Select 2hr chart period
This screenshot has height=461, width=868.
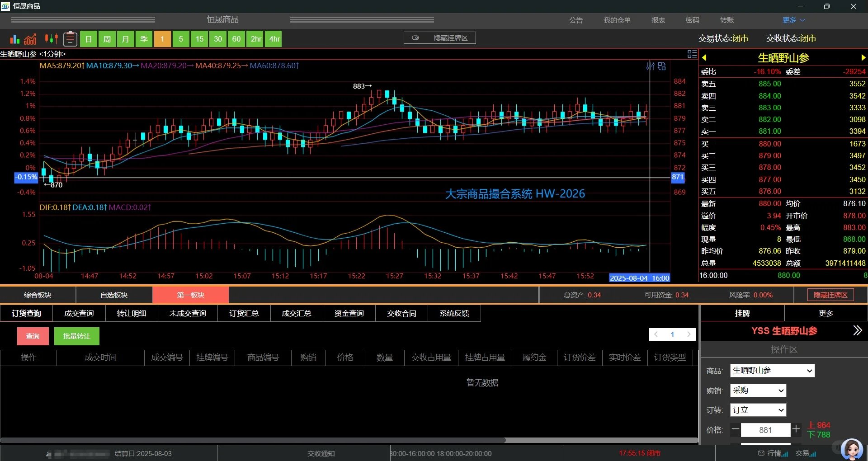pyautogui.click(x=256, y=39)
